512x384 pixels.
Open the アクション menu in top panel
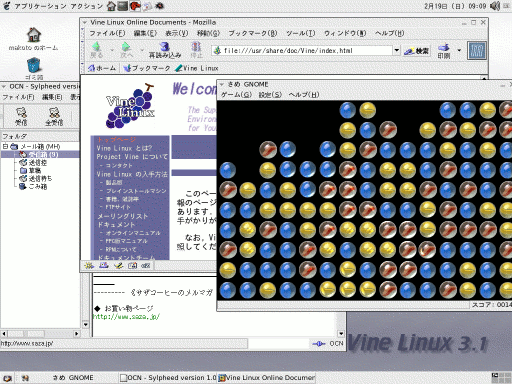(x=87, y=6)
